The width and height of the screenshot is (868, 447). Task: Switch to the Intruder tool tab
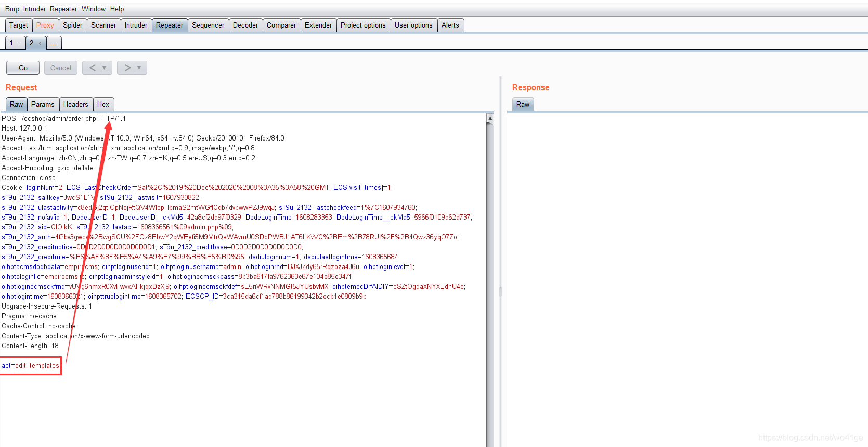pos(136,25)
